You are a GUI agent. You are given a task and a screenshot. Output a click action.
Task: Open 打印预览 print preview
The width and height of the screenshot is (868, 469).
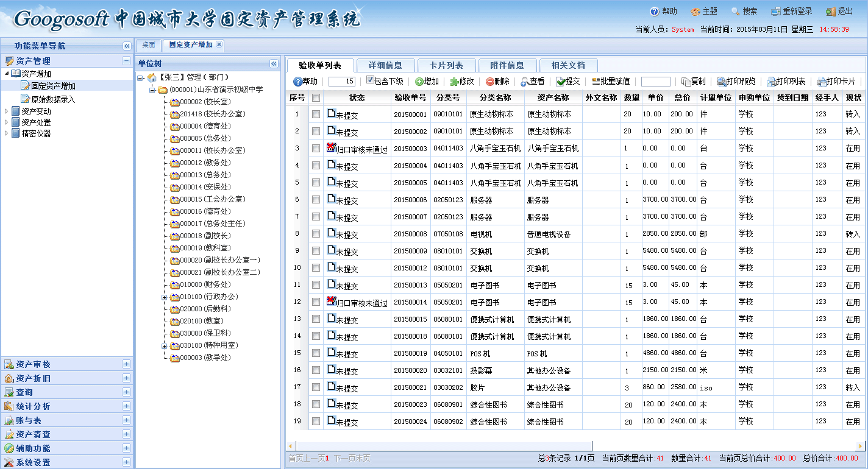[x=721, y=82]
